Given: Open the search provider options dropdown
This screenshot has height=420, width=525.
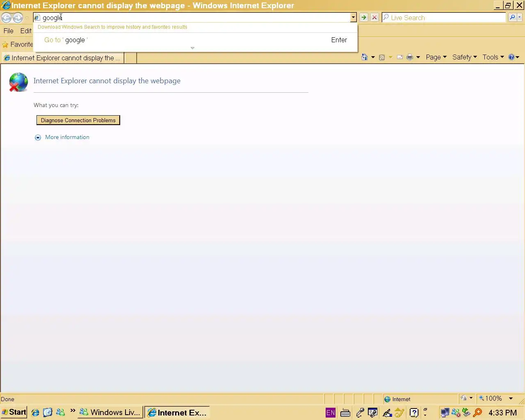Looking at the screenshot, I should coord(520,17).
